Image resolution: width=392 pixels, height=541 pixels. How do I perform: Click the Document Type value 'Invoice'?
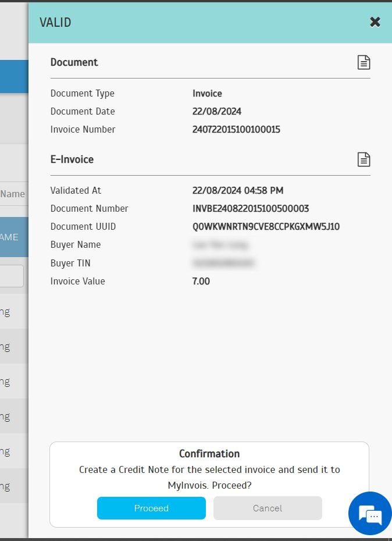tap(207, 93)
